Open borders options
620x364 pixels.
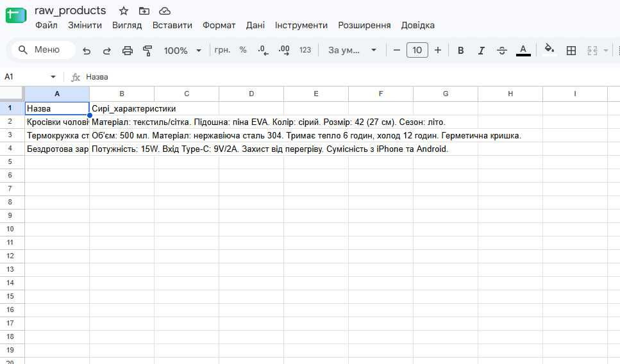pyautogui.click(x=571, y=51)
